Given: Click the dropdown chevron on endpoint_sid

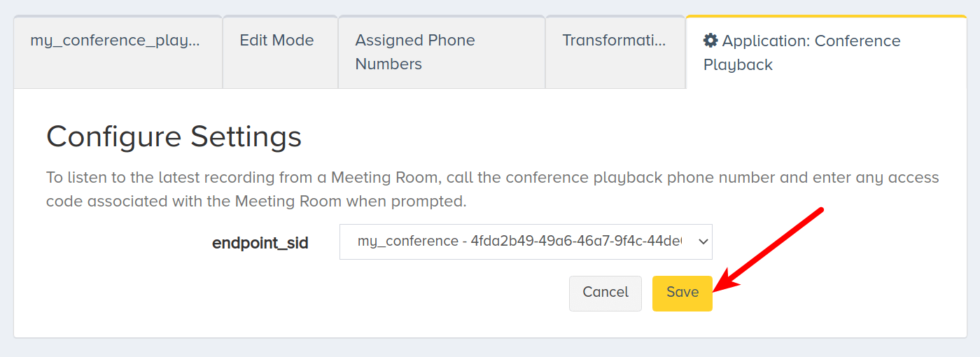Looking at the screenshot, I should [x=703, y=241].
